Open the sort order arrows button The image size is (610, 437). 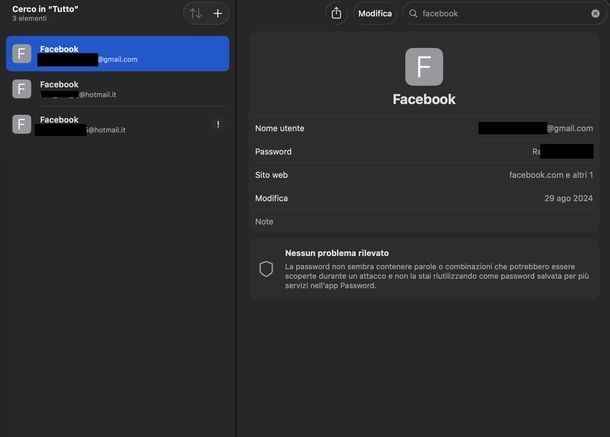point(195,14)
